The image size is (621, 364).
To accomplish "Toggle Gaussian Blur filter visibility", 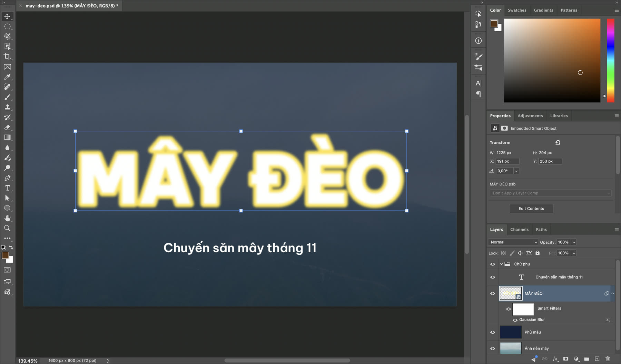I will coord(515,320).
